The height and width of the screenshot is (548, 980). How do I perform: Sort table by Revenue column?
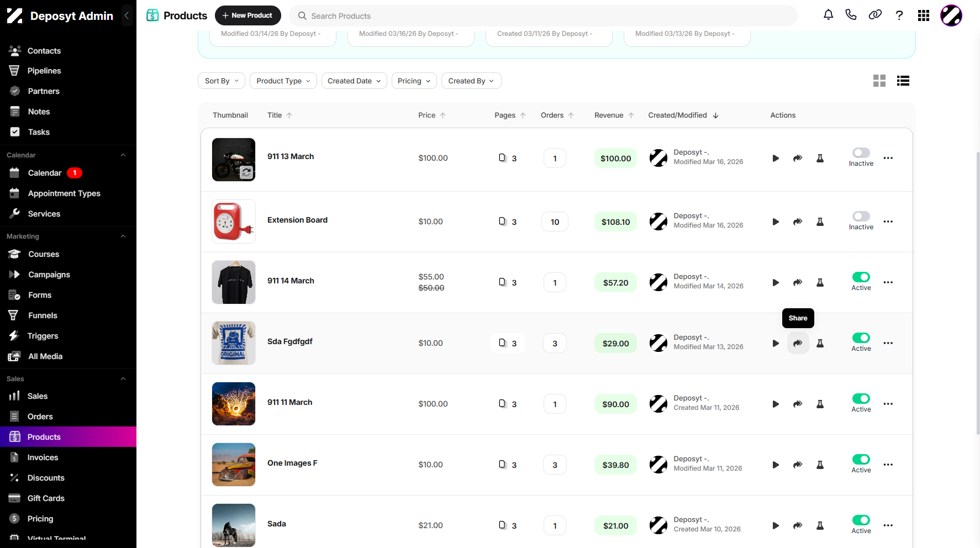(614, 115)
